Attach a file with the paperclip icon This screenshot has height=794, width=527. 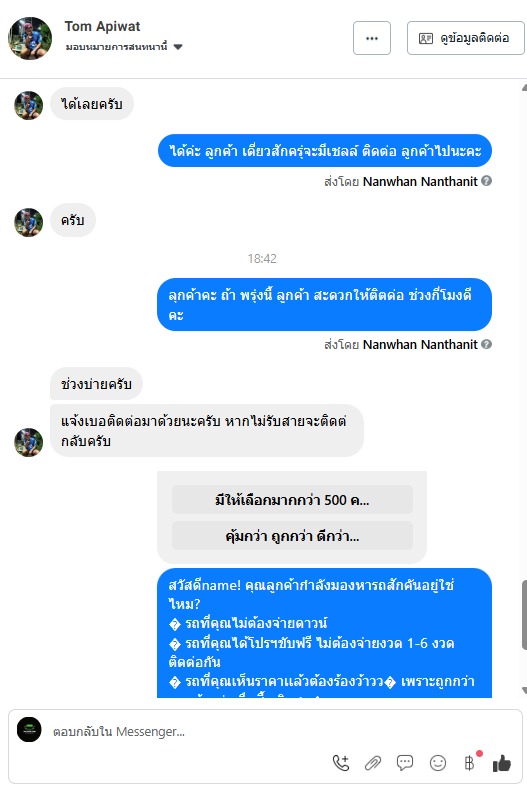point(373,763)
